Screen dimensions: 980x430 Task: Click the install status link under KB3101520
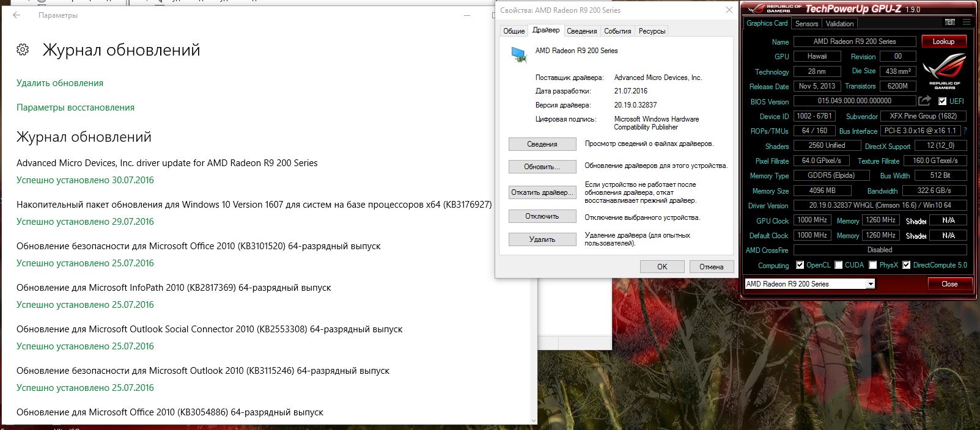(x=85, y=263)
